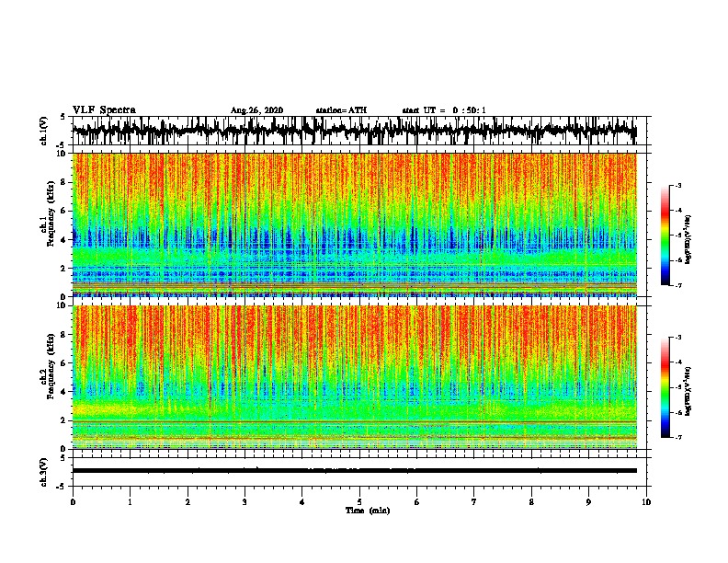Click the "5" tick on ch.3(V) axis
Image resolution: width=728 pixels, height=563 pixels.
(x=63, y=458)
